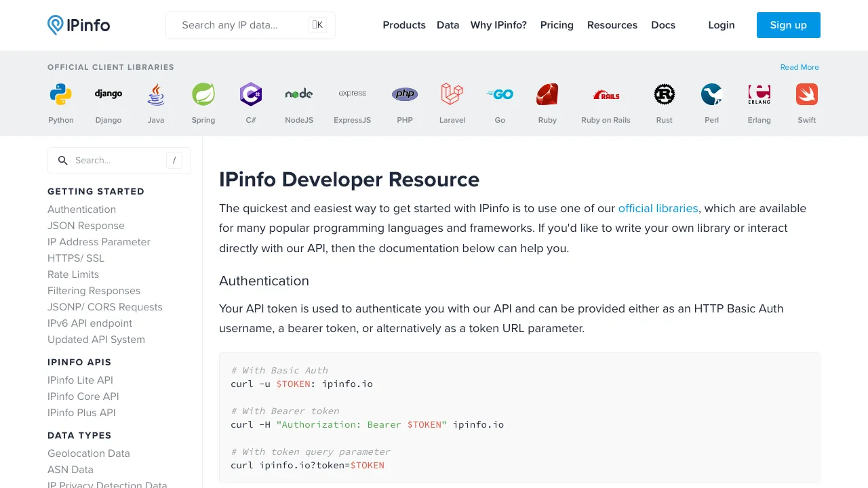
Task: Open the NodeJS client library icon
Action: pos(299,94)
